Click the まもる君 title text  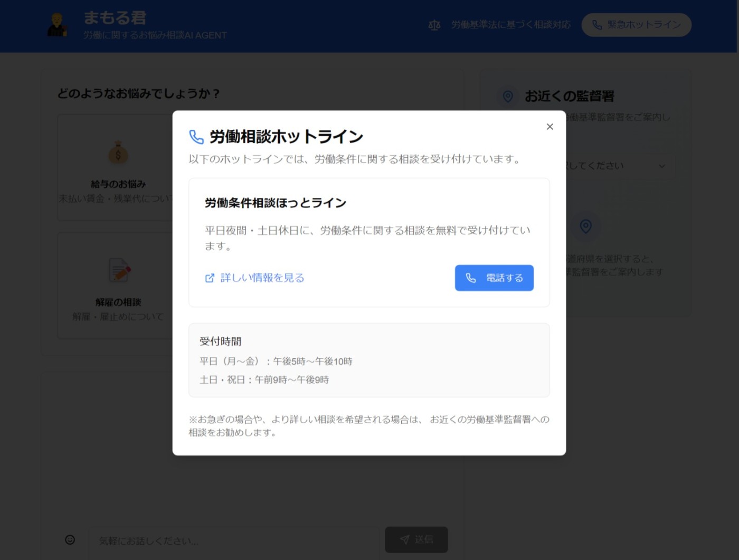(x=115, y=18)
